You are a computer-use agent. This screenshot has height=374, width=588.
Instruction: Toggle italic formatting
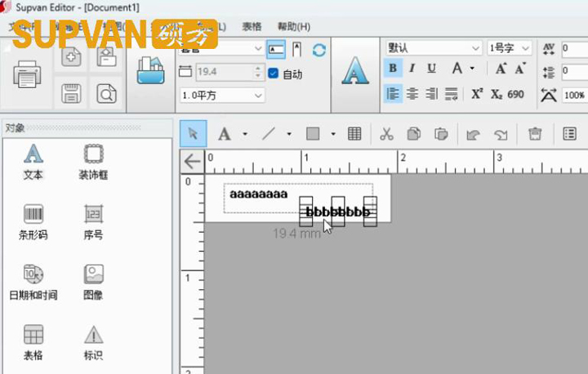pos(412,69)
